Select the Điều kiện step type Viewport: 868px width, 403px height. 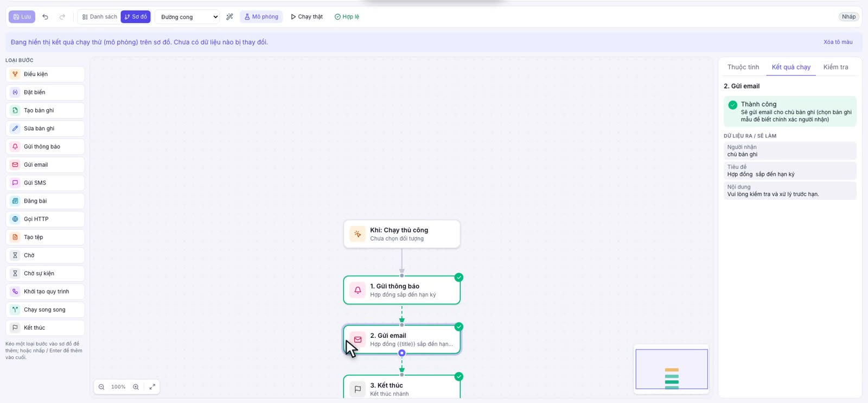click(x=45, y=74)
